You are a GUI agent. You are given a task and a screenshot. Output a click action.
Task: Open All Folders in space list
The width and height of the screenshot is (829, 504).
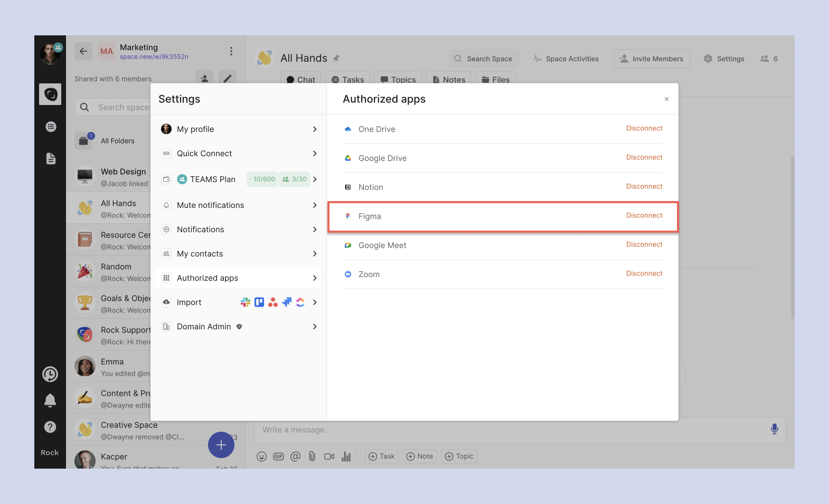[x=108, y=141]
